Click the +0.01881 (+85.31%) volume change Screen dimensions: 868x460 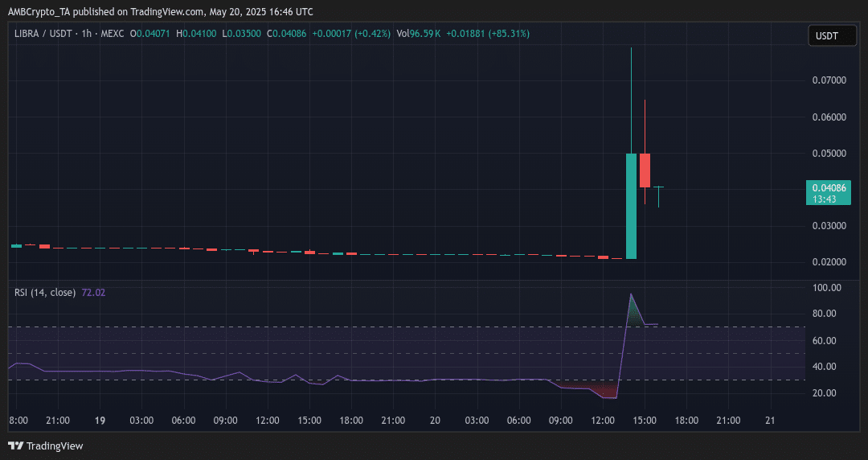point(488,34)
